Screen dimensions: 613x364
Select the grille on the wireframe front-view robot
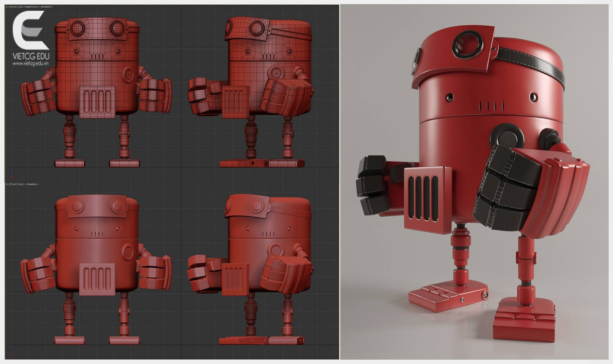click(97, 102)
